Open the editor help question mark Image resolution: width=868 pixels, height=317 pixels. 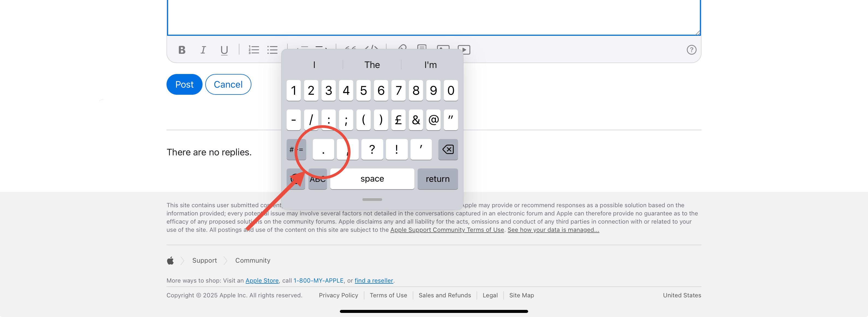coord(691,50)
